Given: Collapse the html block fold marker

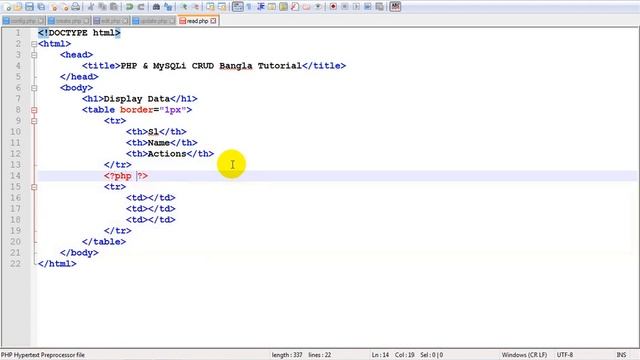Looking at the screenshot, I should click(x=34, y=44).
